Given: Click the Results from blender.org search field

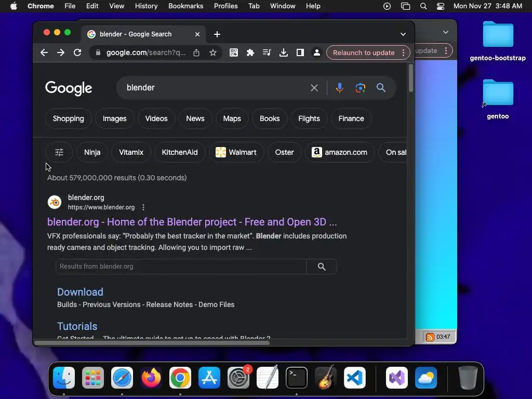Looking at the screenshot, I should 181,267.
